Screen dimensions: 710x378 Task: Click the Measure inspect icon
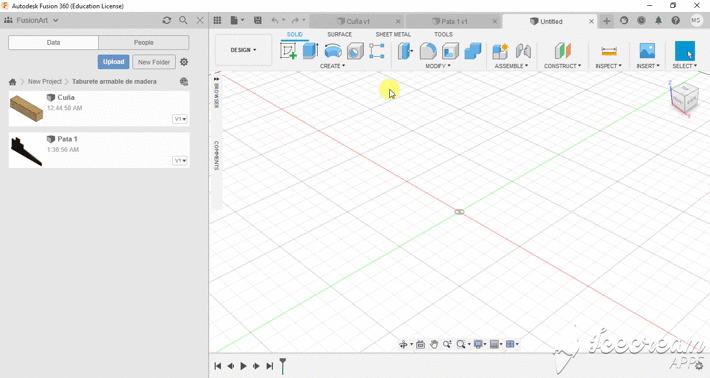(x=609, y=51)
